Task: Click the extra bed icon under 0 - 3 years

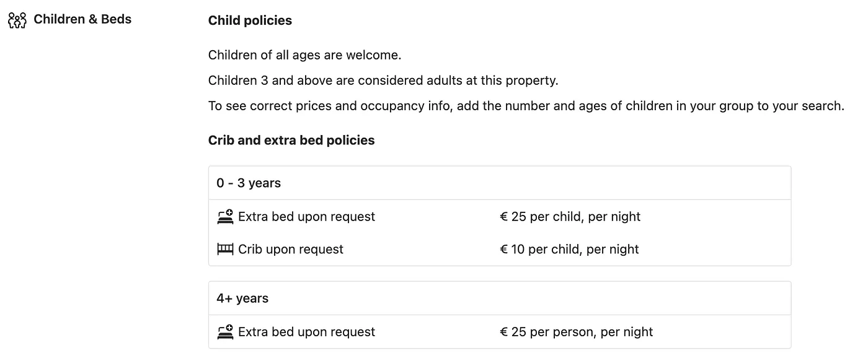Action: (225, 217)
